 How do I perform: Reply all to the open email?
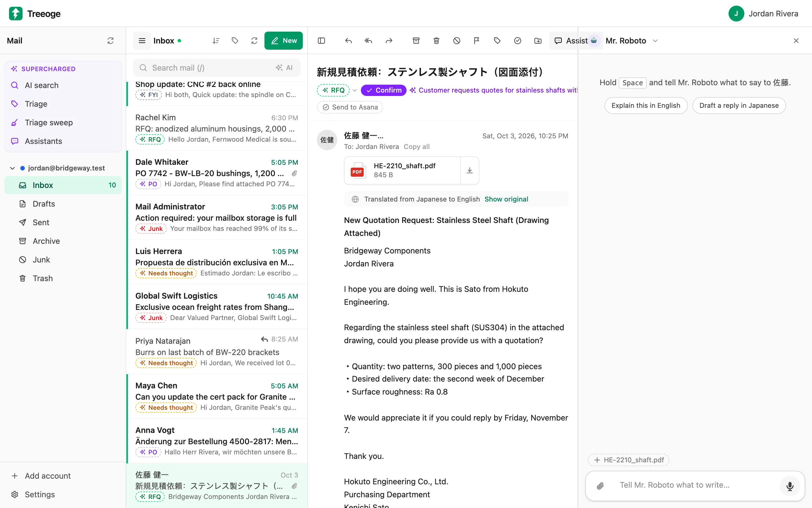click(x=369, y=41)
